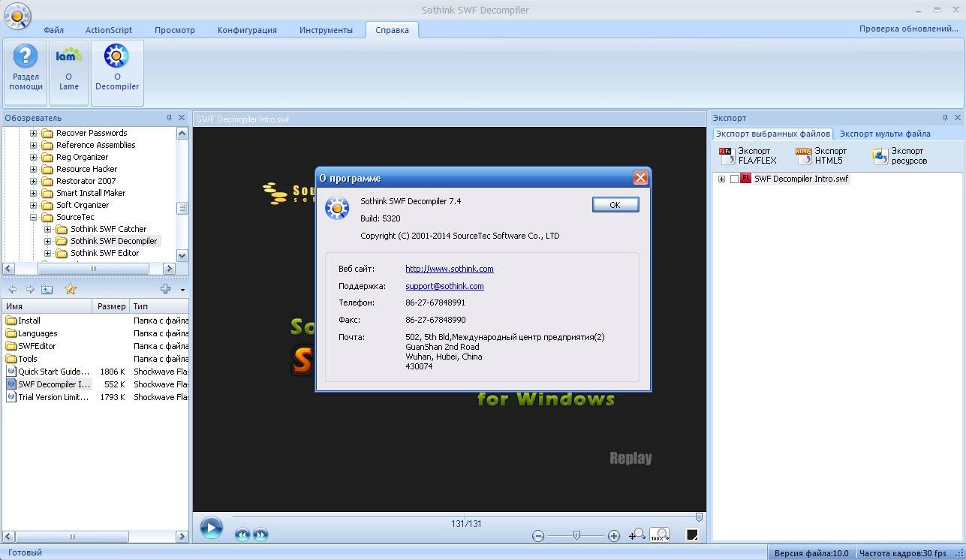Expand SWF Decompiler Intro.swf export tree node

coord(721,179)
